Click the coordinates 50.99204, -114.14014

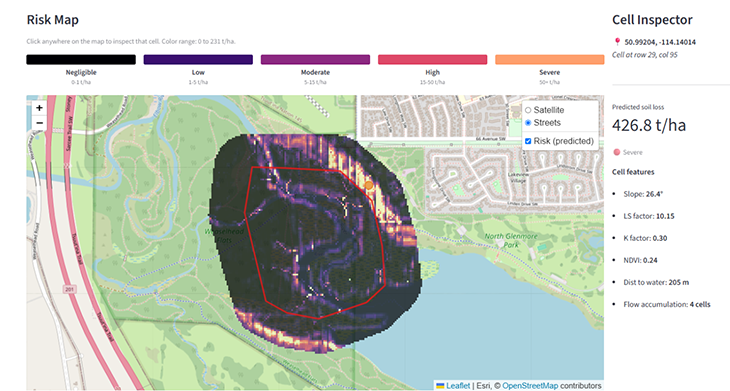click(x=660, y=42)
